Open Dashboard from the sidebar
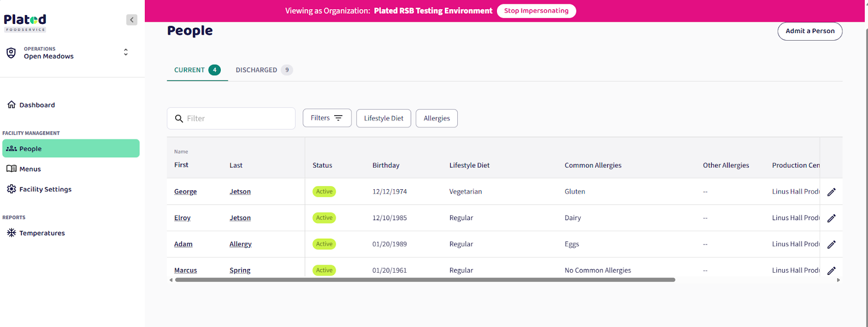The width and height of the screenshot is (868, 327). coord(37,105)
